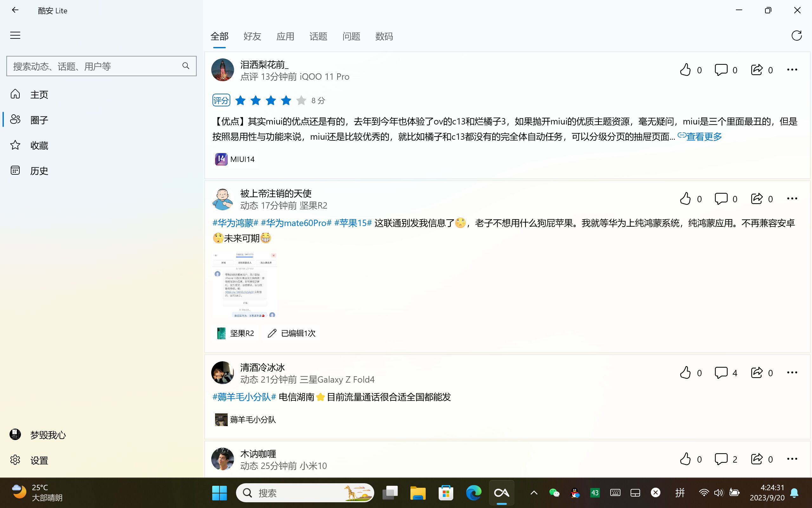Open the #华为鸿蒙# hashtag
812x508 pixels.
[235, 223]
